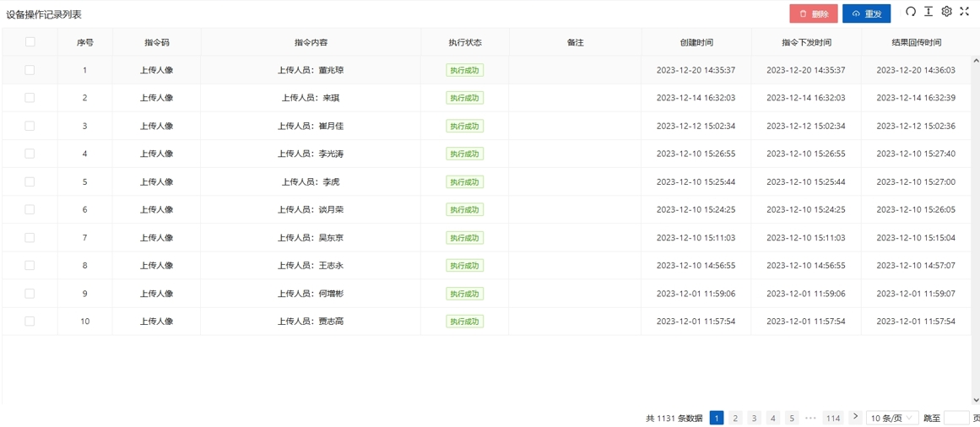Image resolution: width=980 pixels, height=427 pixels.
Task: Click result time 2023-12-12 15:02:36
Action: pos(916,126)
